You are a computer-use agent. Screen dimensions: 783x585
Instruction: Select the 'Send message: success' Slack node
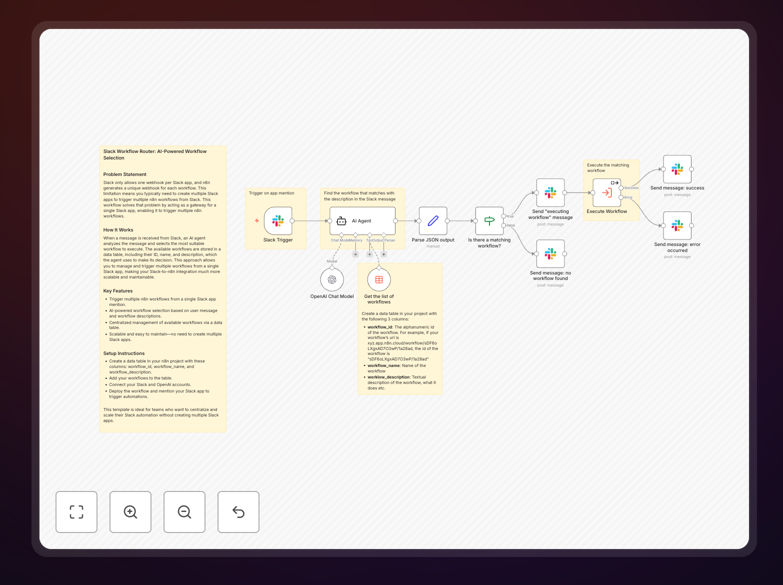coord(677,169)
